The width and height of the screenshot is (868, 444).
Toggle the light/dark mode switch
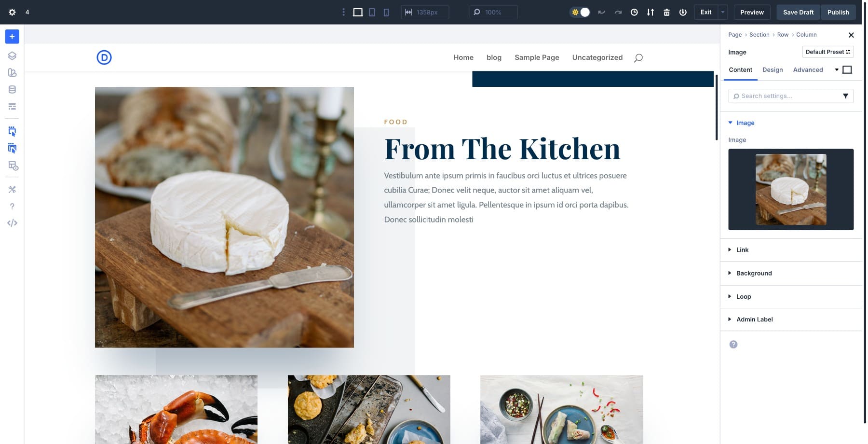pos(580,12)
